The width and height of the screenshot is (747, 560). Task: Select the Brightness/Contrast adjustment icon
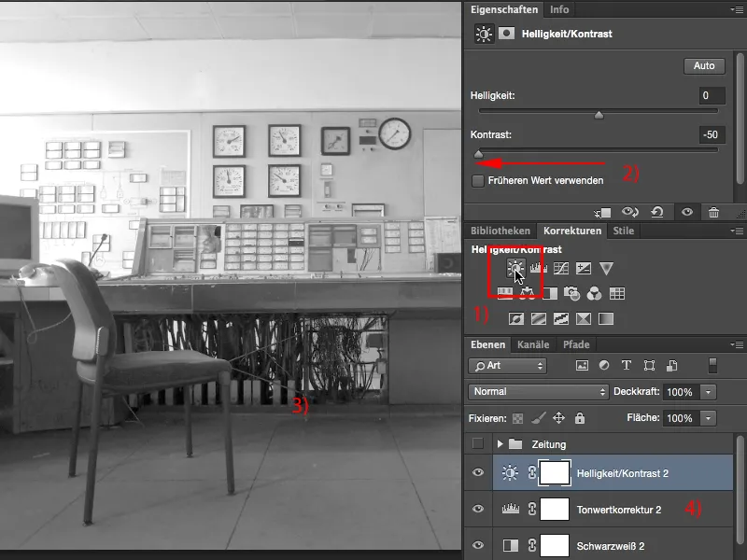tap(515, 270)
